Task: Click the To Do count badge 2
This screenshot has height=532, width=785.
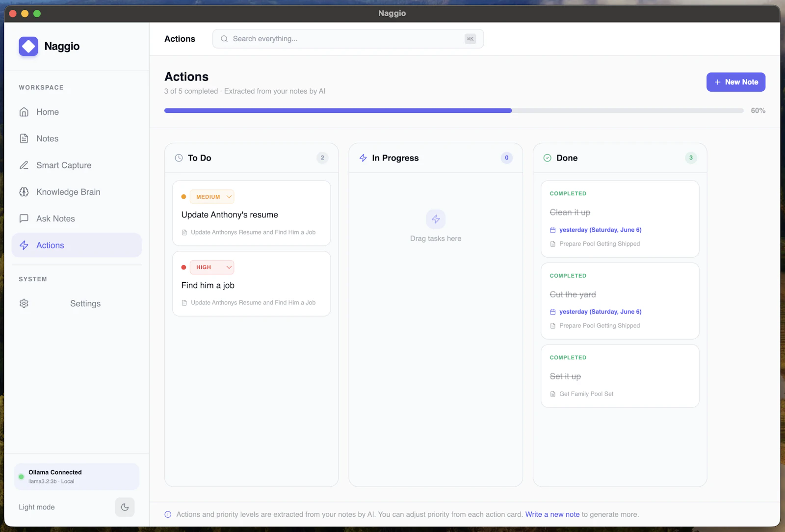Action: pyautogui.click(x=322, y=158)
